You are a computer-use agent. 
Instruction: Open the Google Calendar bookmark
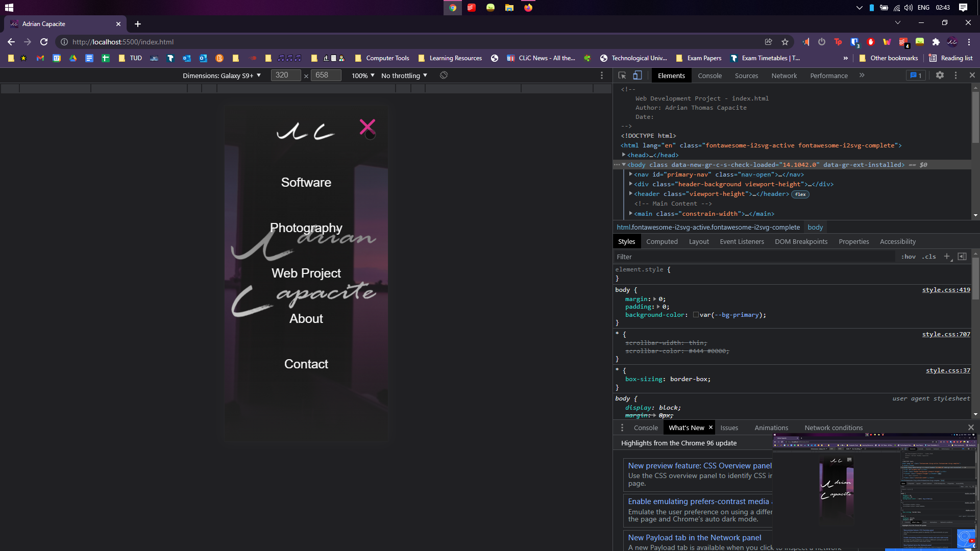pyautogui.click(x=57, y=58)
